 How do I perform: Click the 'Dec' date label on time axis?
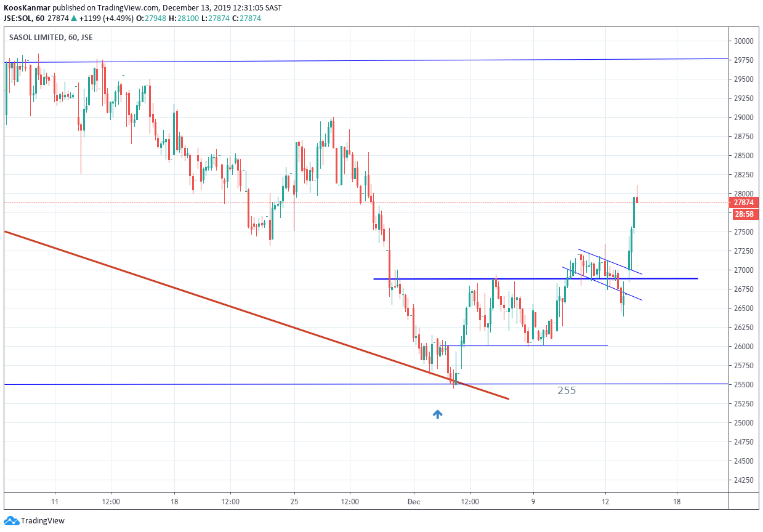click(x=414, y=501)
